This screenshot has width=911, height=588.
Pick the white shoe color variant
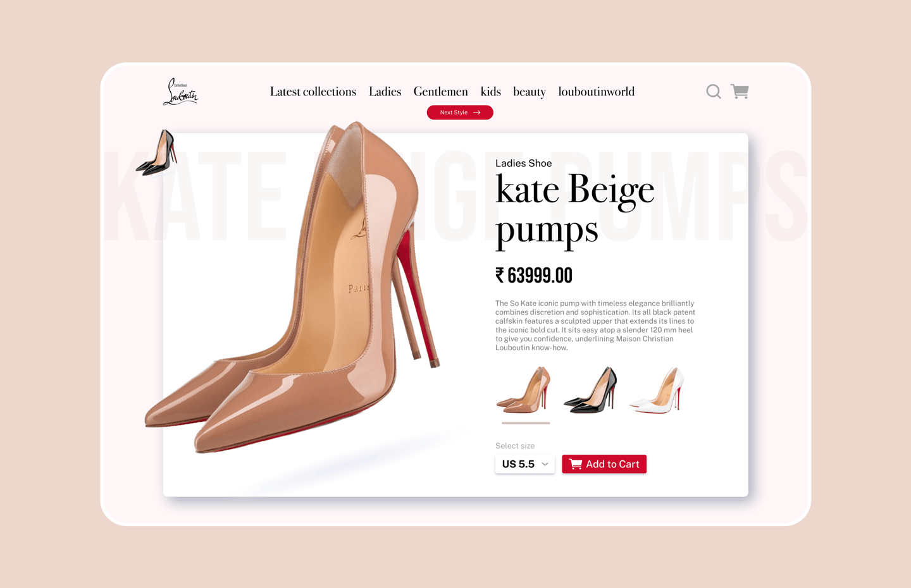click(657, 390)
